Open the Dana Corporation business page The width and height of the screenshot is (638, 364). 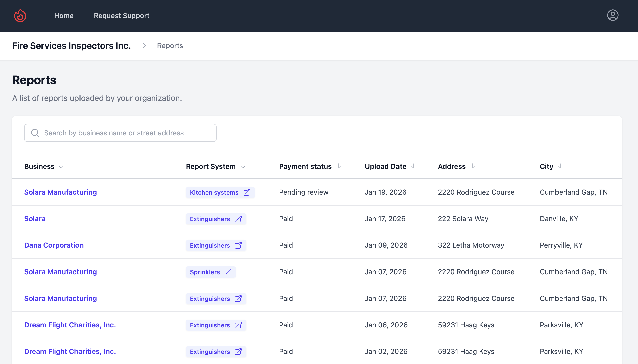54,245
